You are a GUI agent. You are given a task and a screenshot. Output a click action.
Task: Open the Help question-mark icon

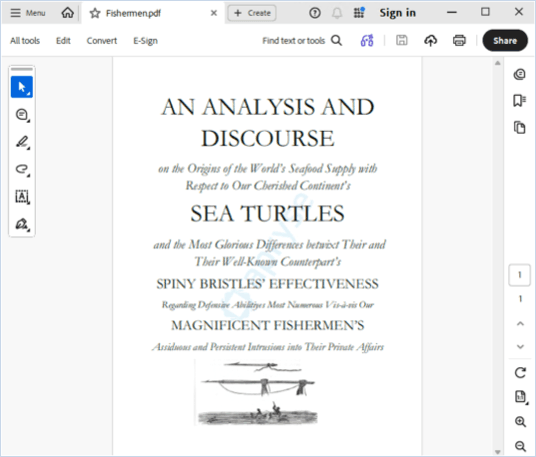(x=315, y=13)
